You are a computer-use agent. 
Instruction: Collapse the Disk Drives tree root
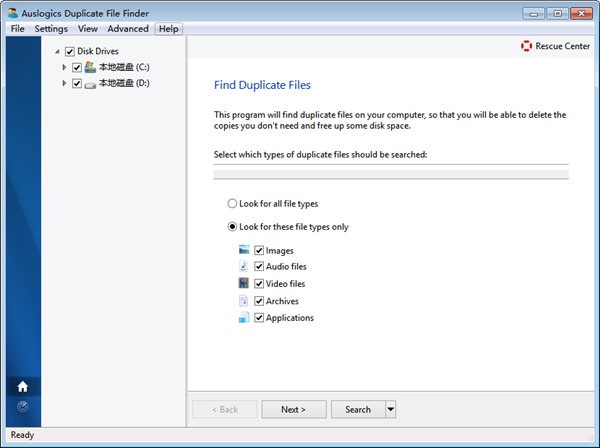pos(56,51)
